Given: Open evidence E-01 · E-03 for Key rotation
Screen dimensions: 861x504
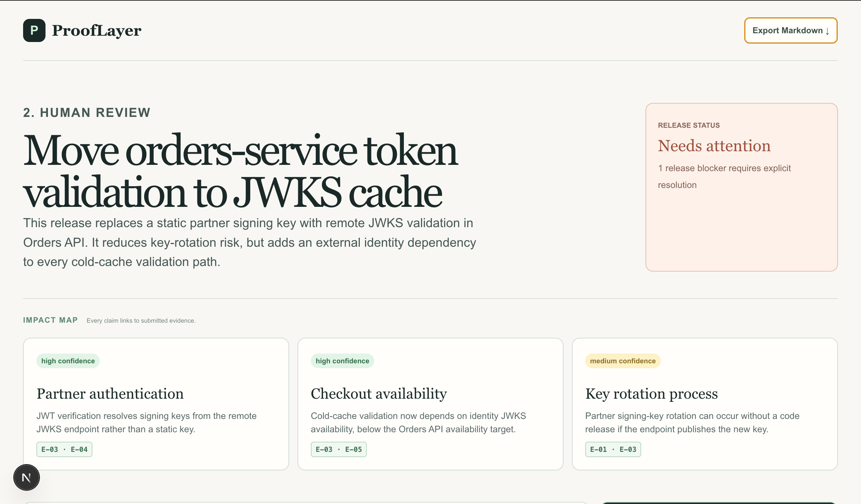Looking at the screenshot, I should pyautogui.click(x=613, y=449).
